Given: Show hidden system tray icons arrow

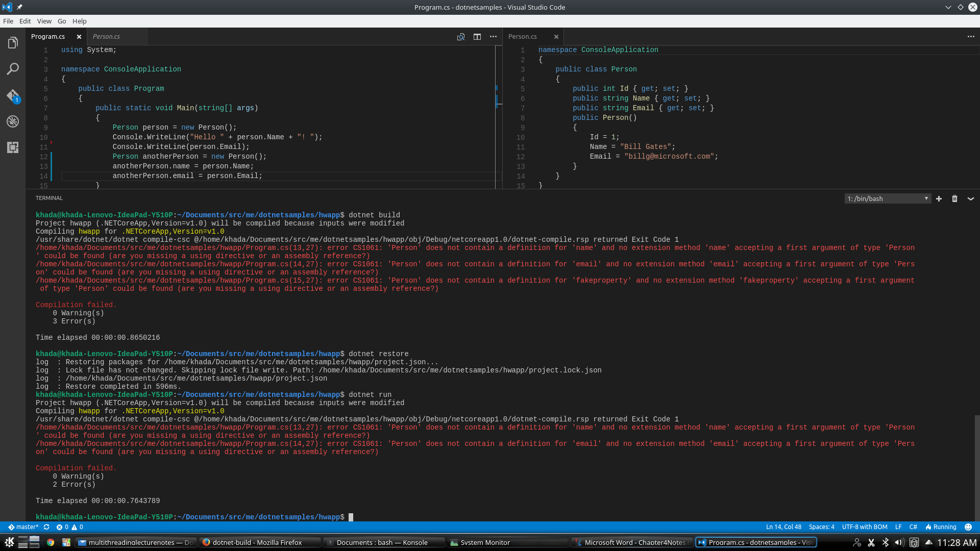Looking at the screenshot, I should click(x=929, y=542).
